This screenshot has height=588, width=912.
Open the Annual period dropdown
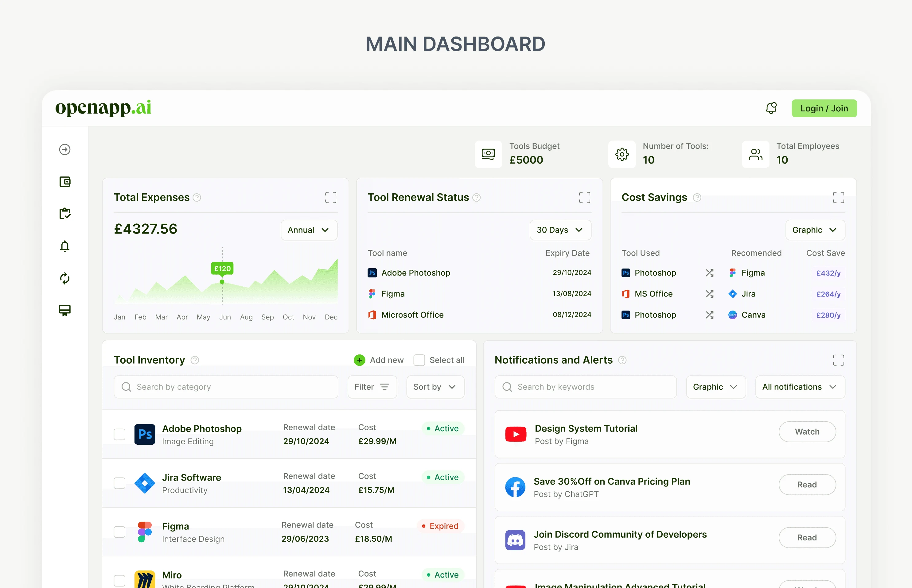pyautogui.click(x=309, y=230)
